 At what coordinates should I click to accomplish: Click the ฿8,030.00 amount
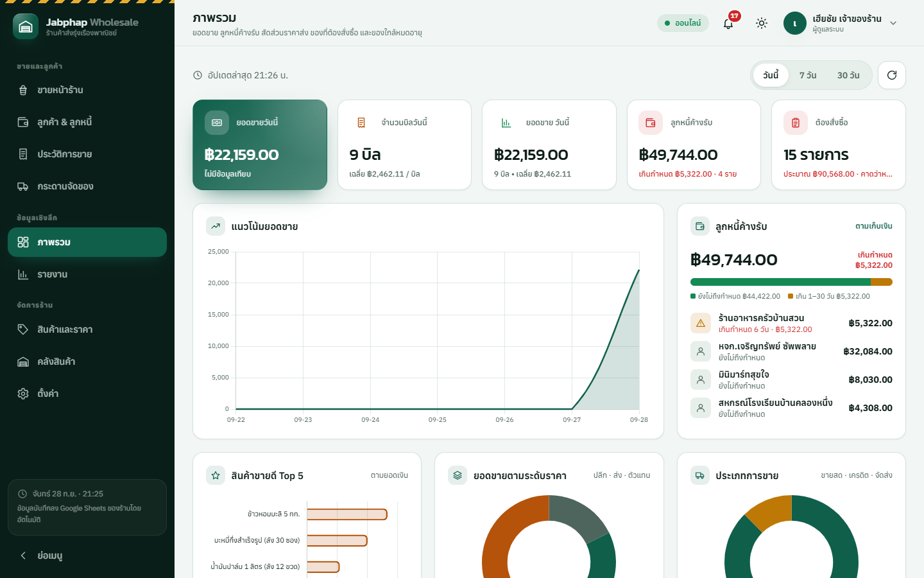[x=870, y=380]
